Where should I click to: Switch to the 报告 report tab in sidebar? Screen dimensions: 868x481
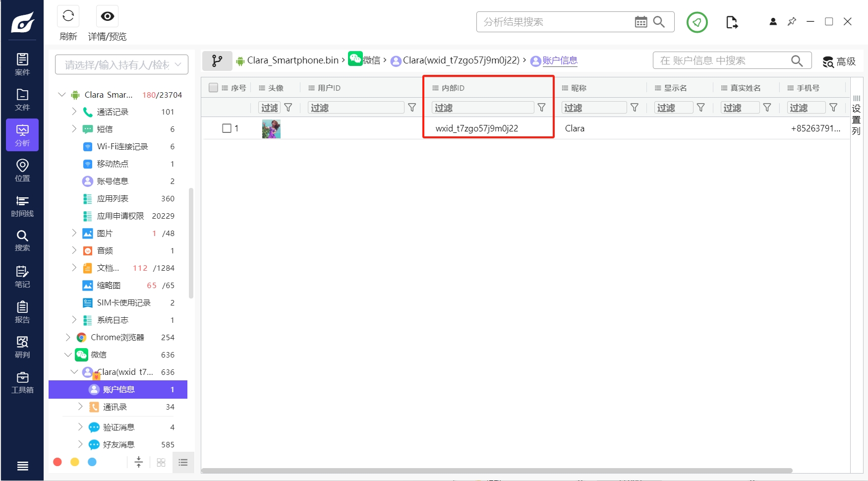coord(22,312)
